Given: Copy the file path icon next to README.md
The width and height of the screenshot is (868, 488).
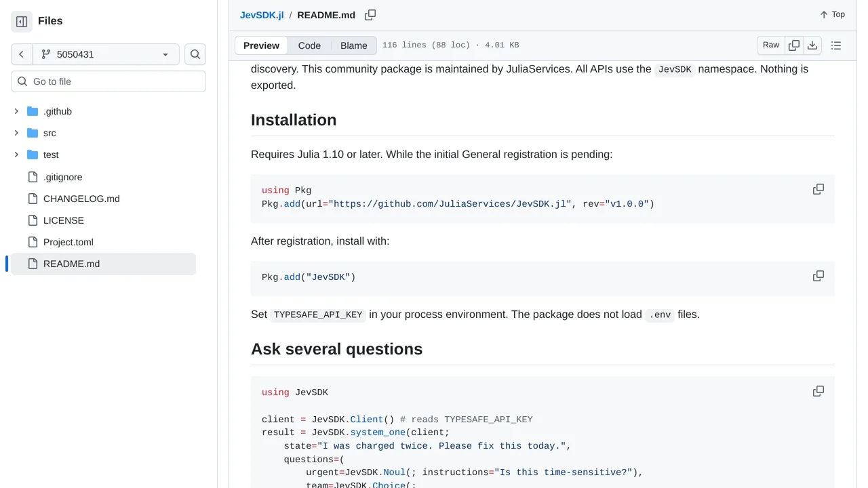Looking at the screenshot, I should point(370,15).
